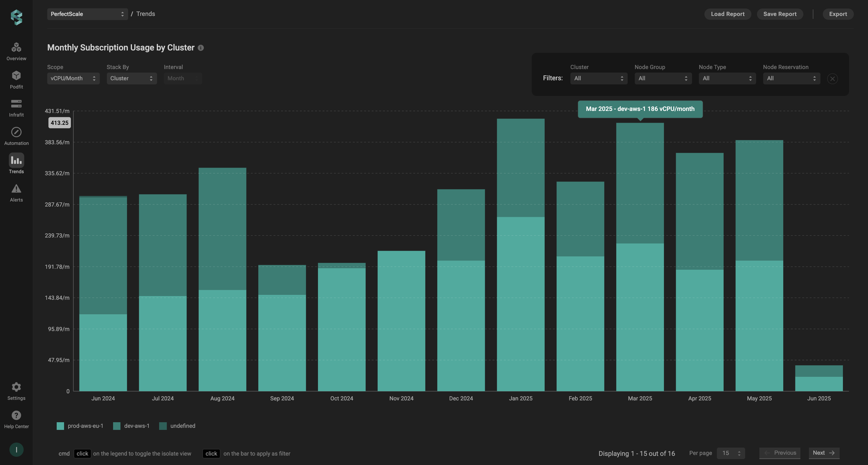The height and width of the screenshot is (465, 868).
Task: Open the Alerts warning icon
Action: (16, 189)
